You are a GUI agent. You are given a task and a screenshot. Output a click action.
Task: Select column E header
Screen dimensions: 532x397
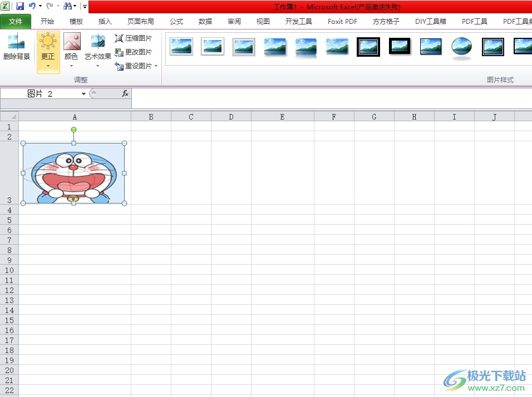point(282,117)
